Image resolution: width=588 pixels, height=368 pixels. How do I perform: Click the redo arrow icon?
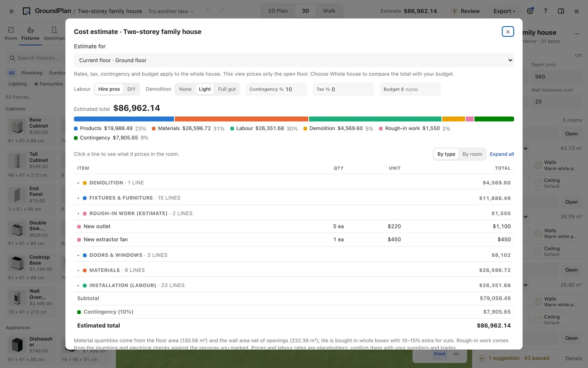point(222,11)
